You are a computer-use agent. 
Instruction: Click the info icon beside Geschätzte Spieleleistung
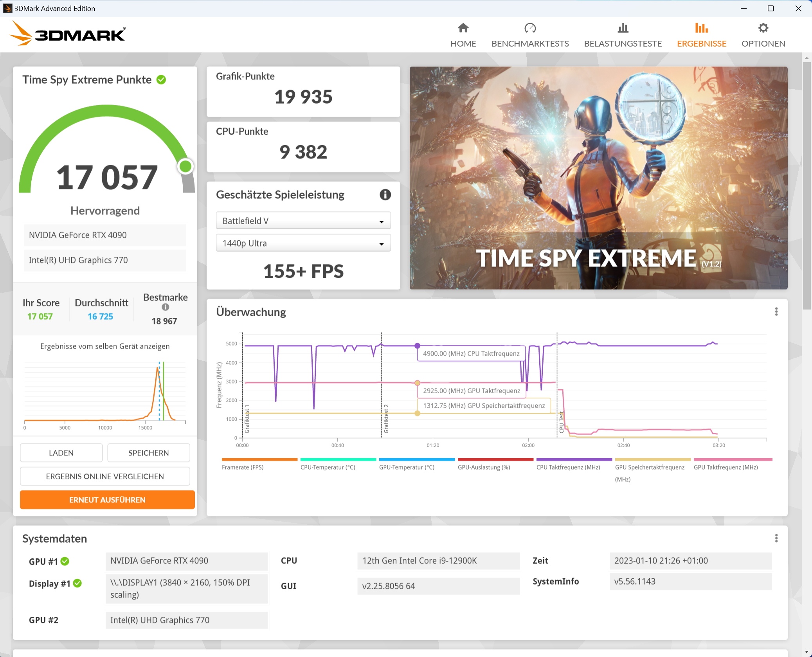coord(385,194)
